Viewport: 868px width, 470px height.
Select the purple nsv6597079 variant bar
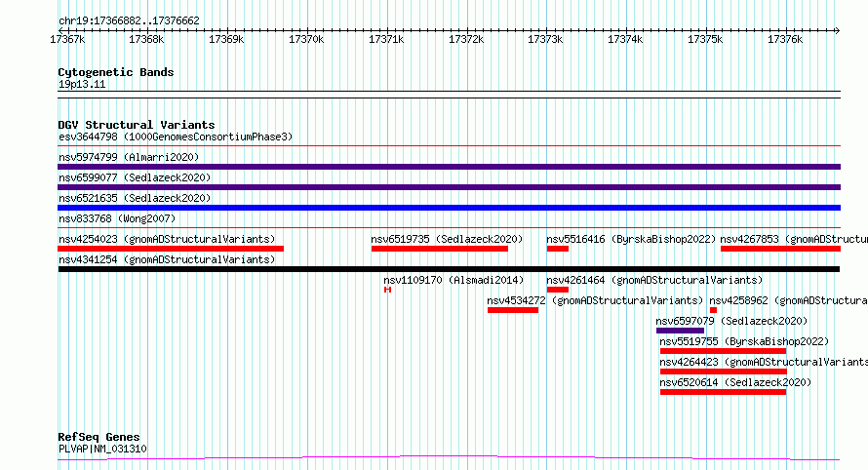pyautogui.click(x=681, y=331)
